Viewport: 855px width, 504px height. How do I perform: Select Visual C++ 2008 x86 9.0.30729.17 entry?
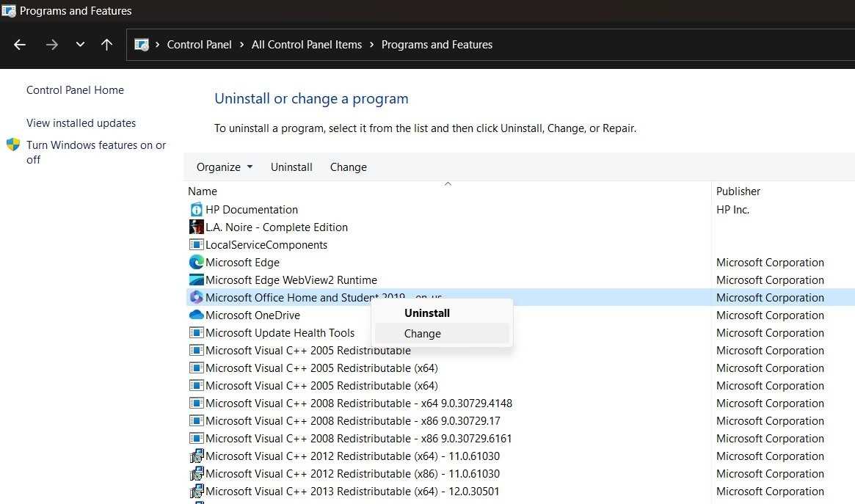(x=353, y=420)
